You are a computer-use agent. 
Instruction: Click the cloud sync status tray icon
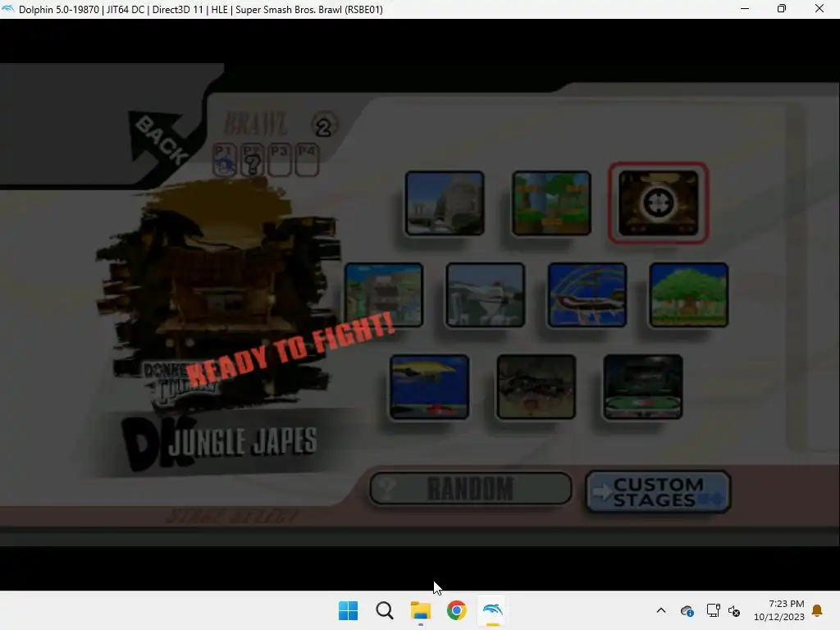[687, 610]
